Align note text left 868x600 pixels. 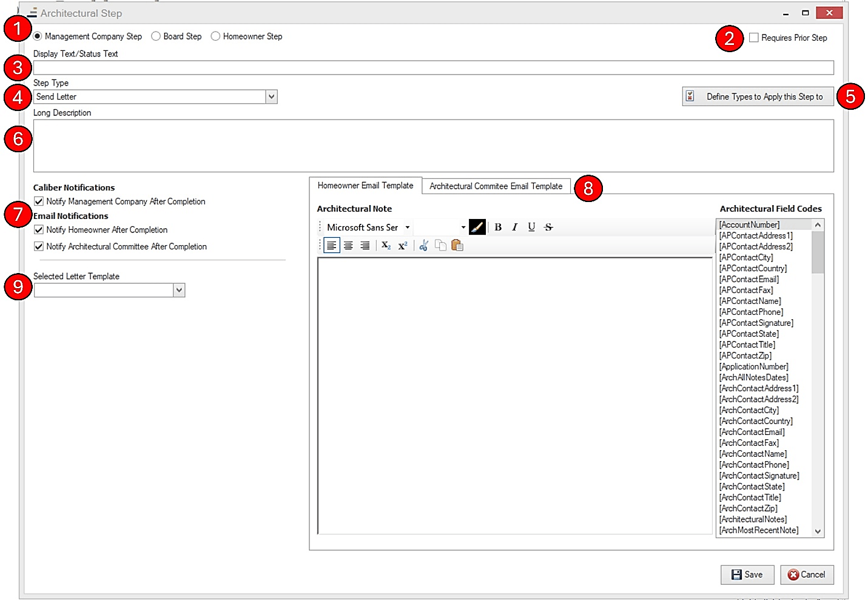[332, 246]
